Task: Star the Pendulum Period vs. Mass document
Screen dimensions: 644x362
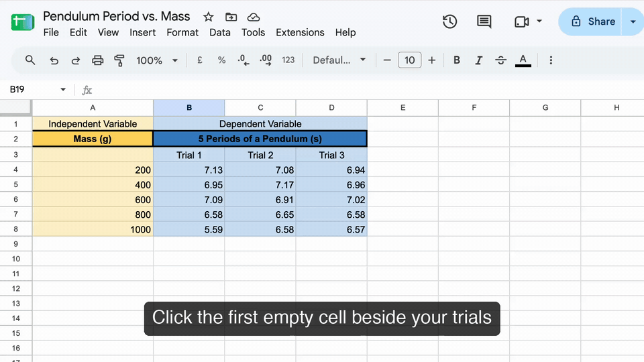Action: [x=208, y=17]
